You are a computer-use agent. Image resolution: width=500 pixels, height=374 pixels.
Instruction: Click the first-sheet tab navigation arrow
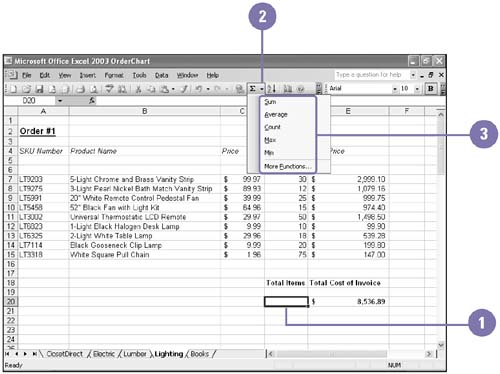coord(7,354)
